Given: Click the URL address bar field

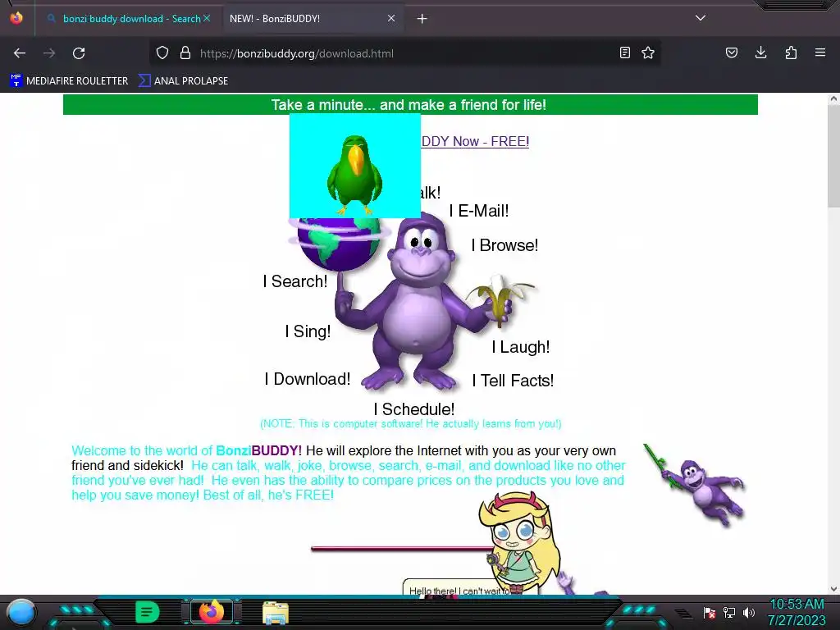Looking at the screenshot, I should coord(404,53).
